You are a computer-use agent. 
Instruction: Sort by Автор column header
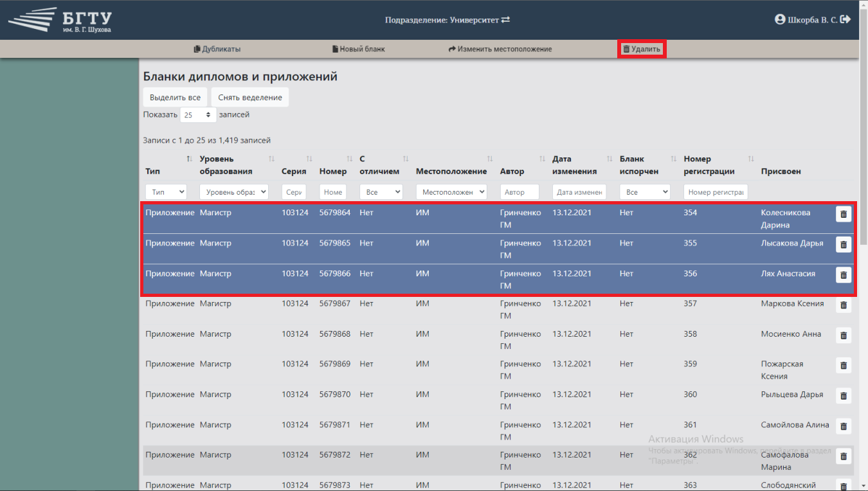pyautogui.click(x=543, y=159)
